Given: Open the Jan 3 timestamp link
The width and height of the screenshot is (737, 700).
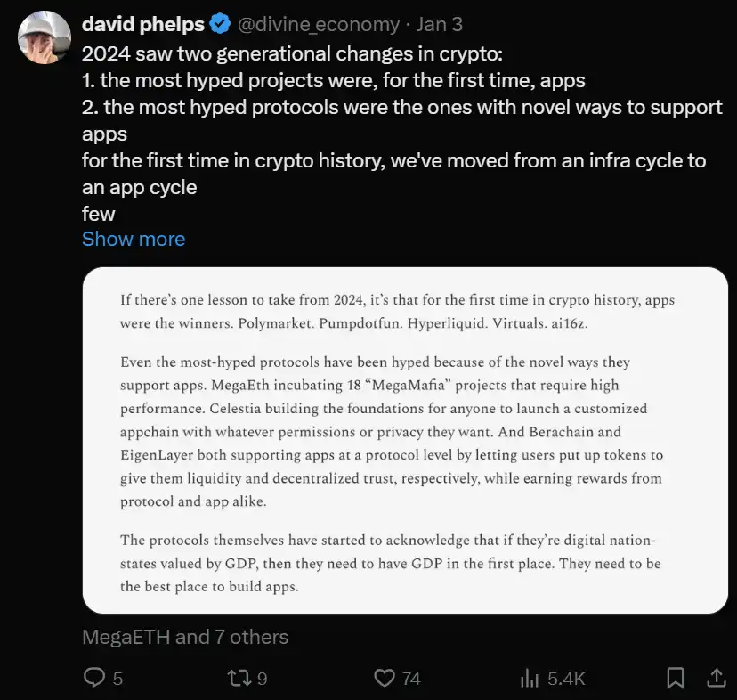Looking at the screenshot, I should 439,24.
